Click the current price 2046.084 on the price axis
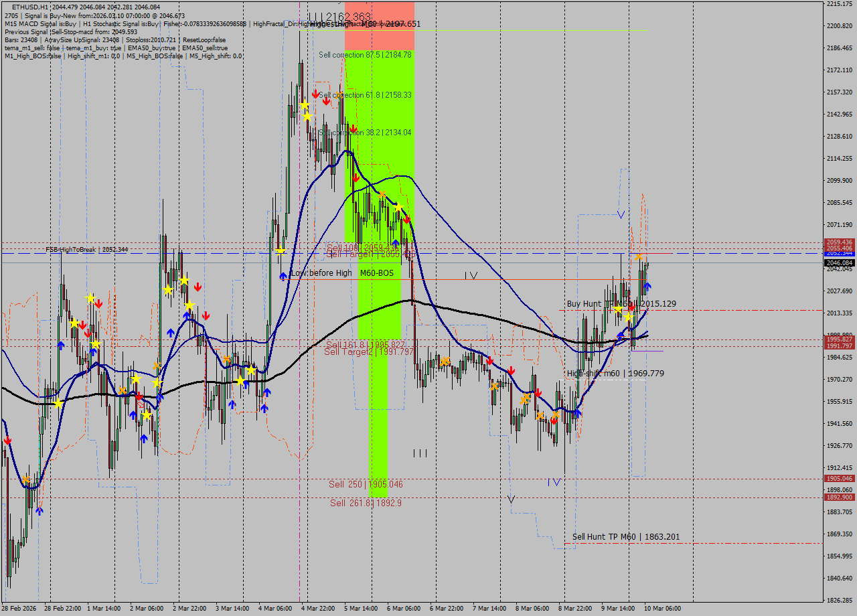857x616 pixels. pos(838,263)
